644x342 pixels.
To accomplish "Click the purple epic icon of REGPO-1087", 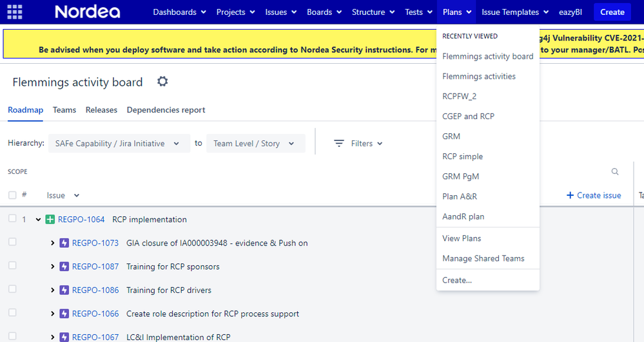I will (64, 267).
